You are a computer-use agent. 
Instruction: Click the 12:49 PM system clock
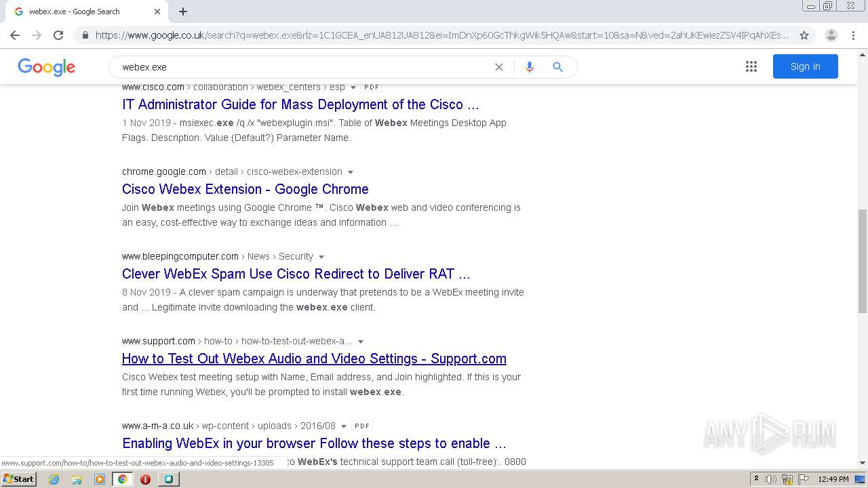[x=833, y=479]
